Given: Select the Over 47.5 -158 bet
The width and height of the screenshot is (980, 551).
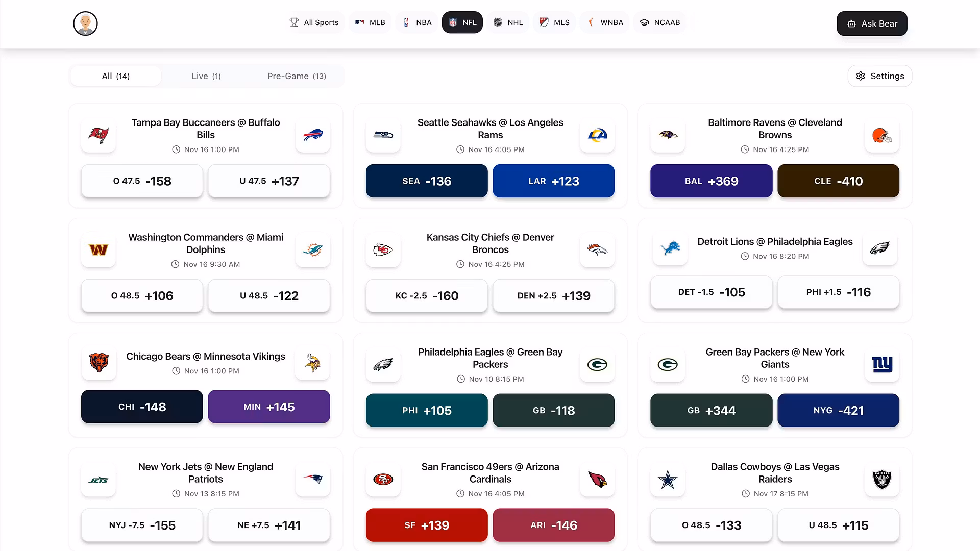Looking at the screenshot, I should tap(142, 181).
